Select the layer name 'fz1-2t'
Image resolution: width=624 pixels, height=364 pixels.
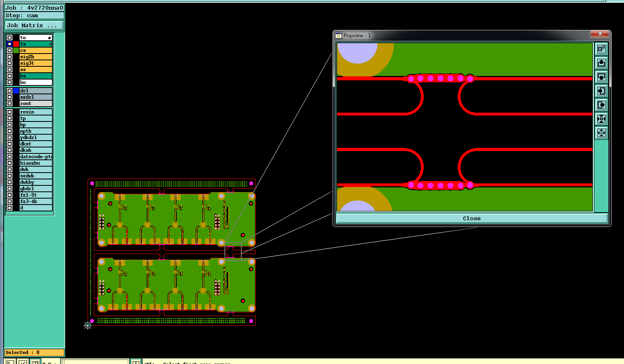pos(36,195)
